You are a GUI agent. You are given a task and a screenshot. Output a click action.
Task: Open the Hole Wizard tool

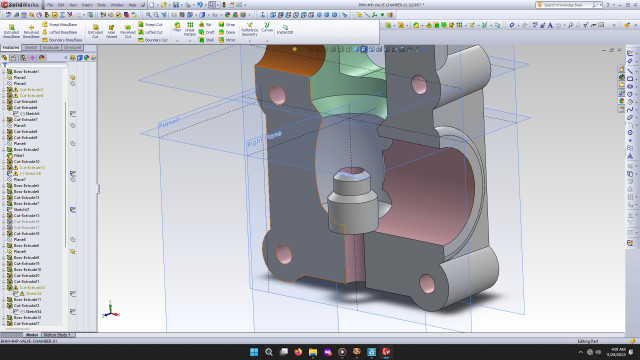coord(111,31)
